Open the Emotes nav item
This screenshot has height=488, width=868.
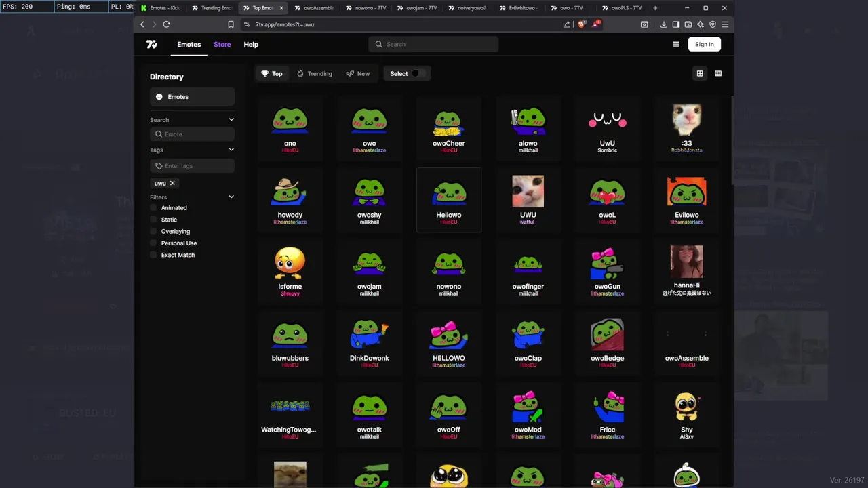tap(189, 44)
